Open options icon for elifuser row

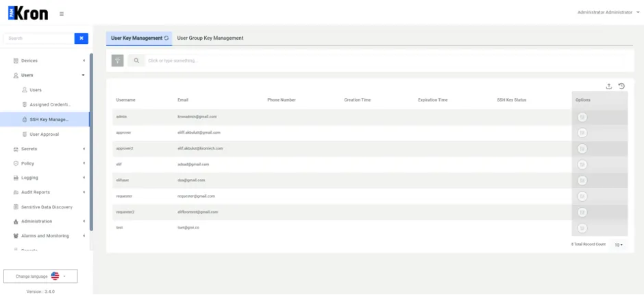click(x=582, y=180)
